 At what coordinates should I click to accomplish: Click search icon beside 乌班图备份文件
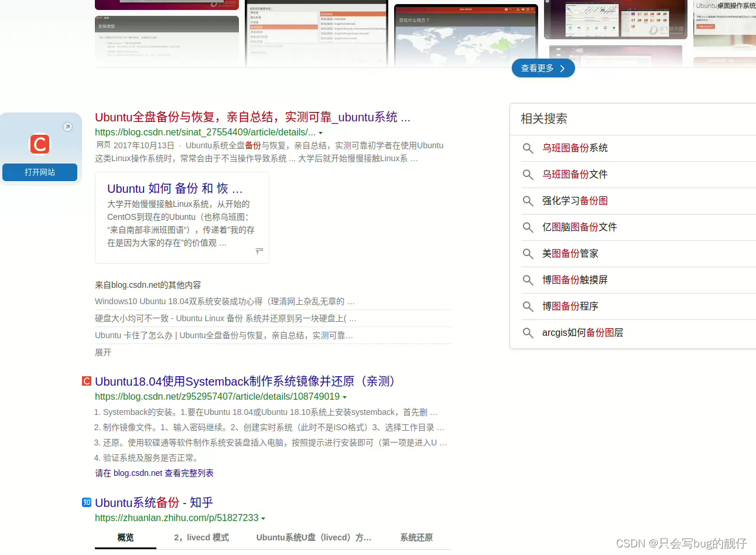pos(528,175)
